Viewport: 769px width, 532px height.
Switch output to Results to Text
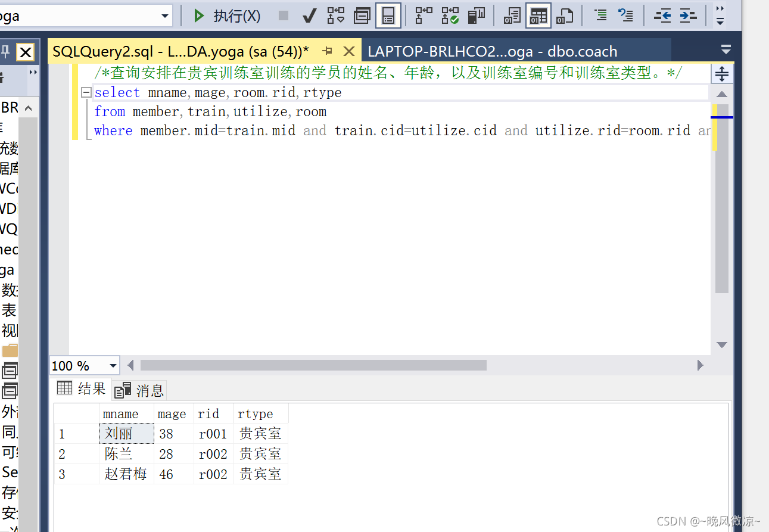(x=512, y=16)
